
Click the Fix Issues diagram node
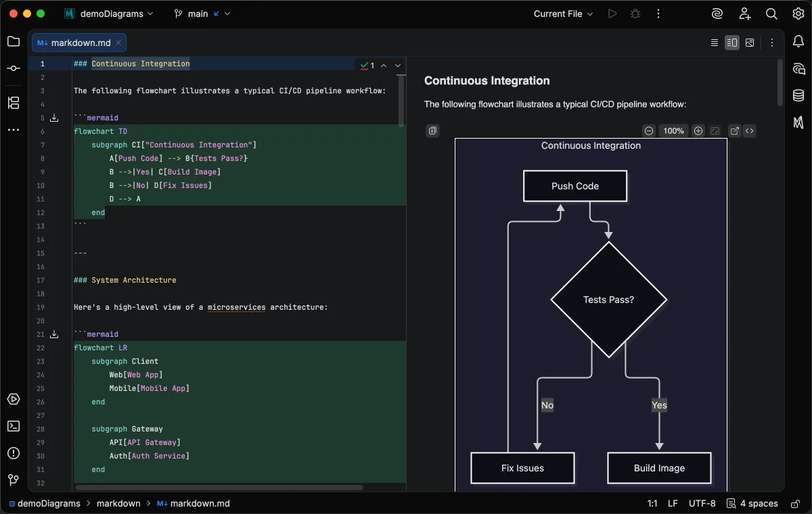(x=522, y=468)
